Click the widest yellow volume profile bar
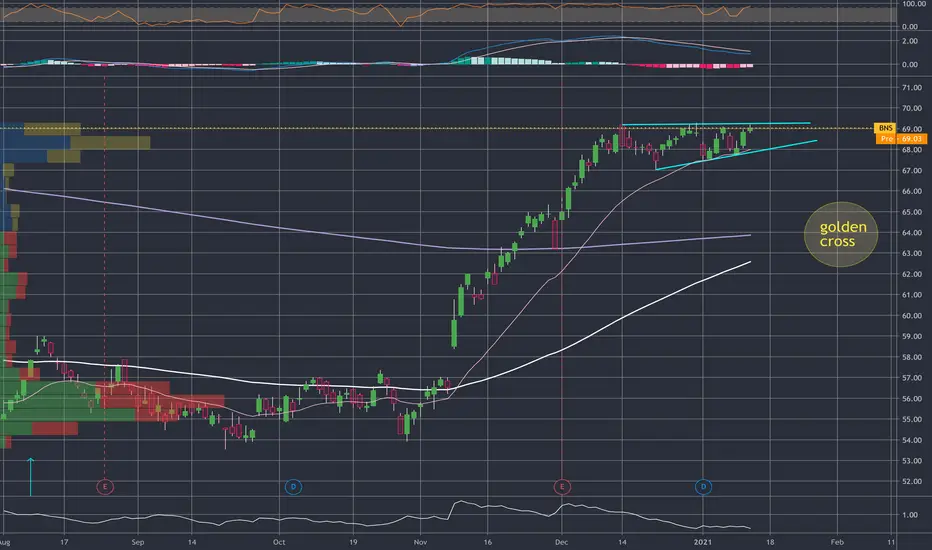The height and width of the screenshot is (550, 932). (110, 143)
